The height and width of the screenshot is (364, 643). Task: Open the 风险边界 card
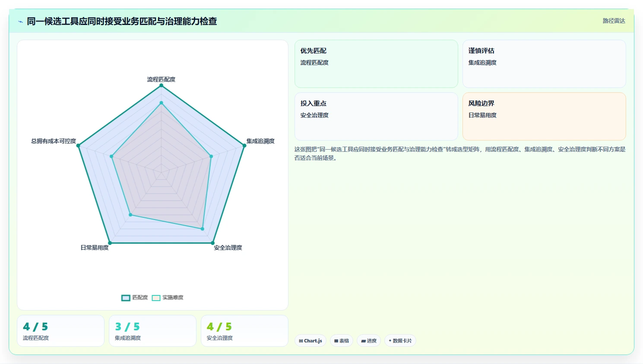[544, 116]
